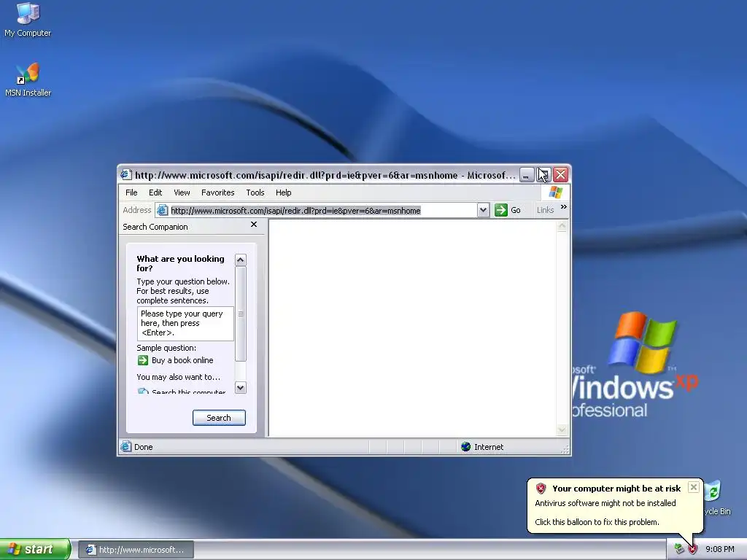Click the Address label on toolbar

(x=136, y=210)
